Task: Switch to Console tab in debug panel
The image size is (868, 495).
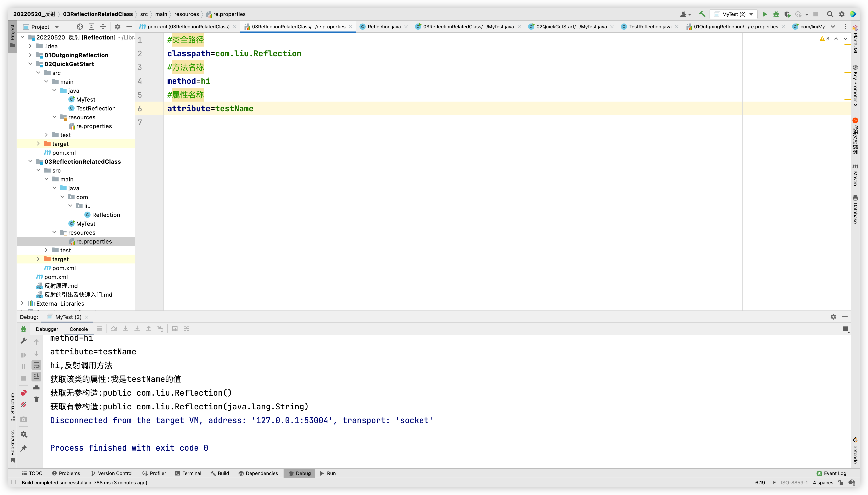Action: (x=79, y=329)
